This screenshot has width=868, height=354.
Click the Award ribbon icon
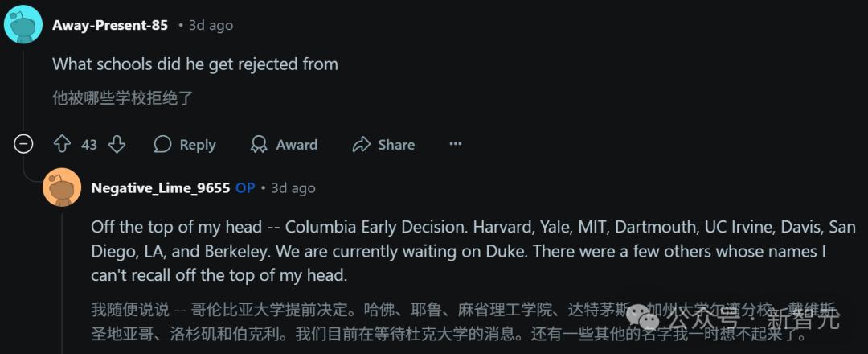click(259, 145)
